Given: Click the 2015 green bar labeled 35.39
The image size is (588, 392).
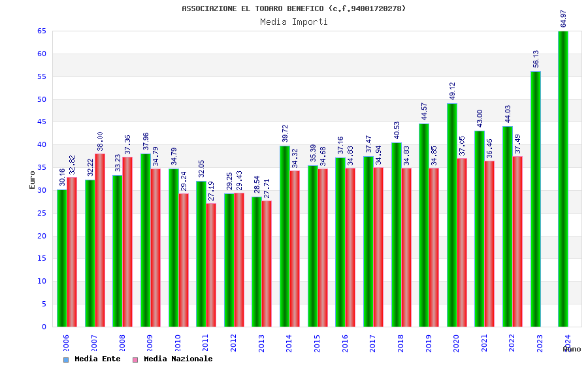Looking at the screenshot, I should pyautogui.click(x=313, y=246).
